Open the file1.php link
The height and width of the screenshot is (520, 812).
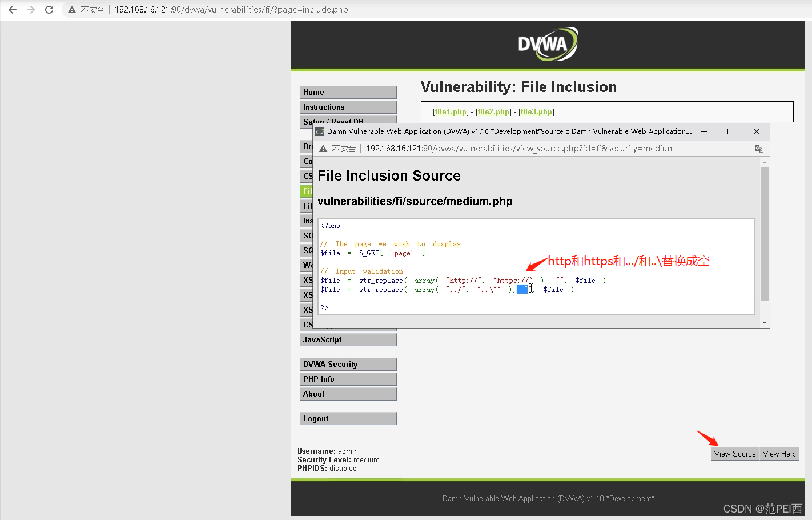tap(451, 112)
